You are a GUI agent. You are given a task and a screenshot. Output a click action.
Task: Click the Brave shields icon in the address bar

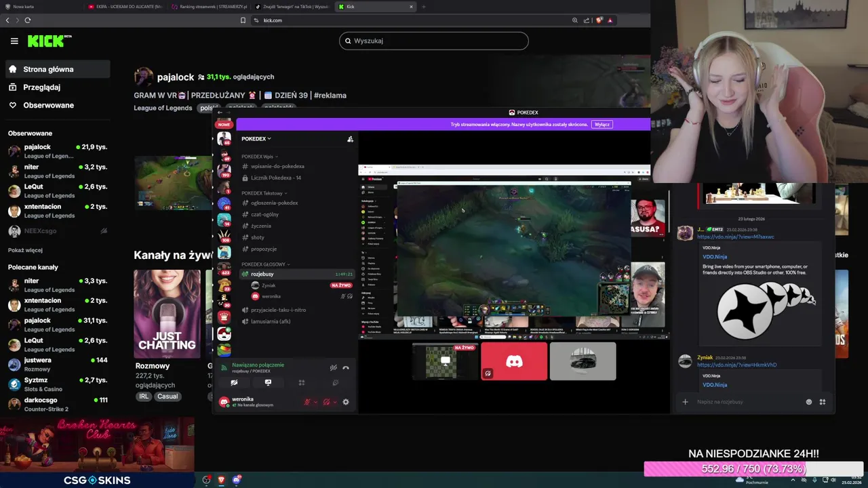tap(599, 20)
